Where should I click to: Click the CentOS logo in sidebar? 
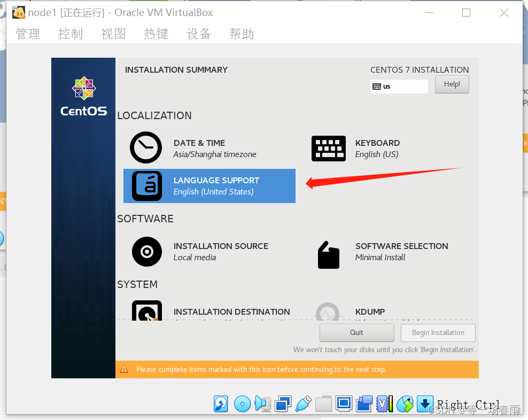[x=84, y=96]
